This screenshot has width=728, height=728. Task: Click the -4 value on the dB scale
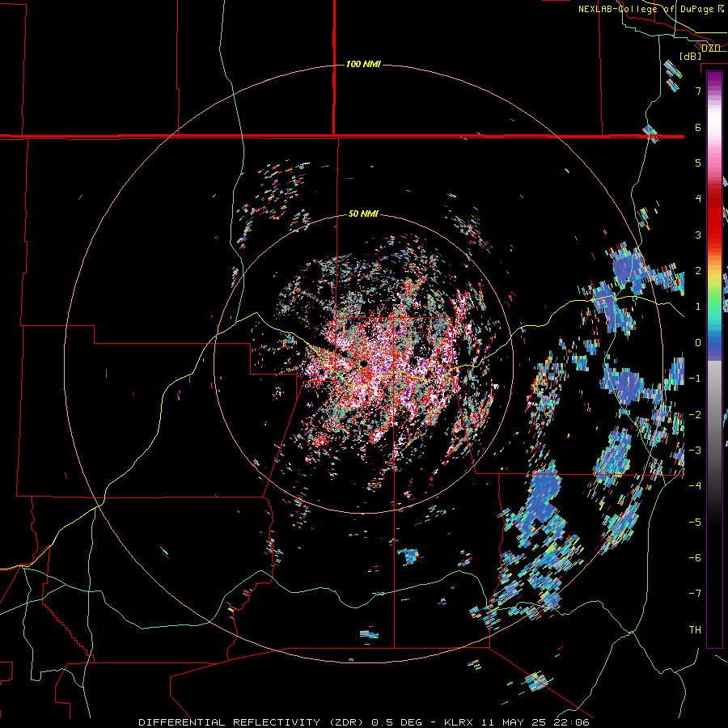click(x=695, y=486)
